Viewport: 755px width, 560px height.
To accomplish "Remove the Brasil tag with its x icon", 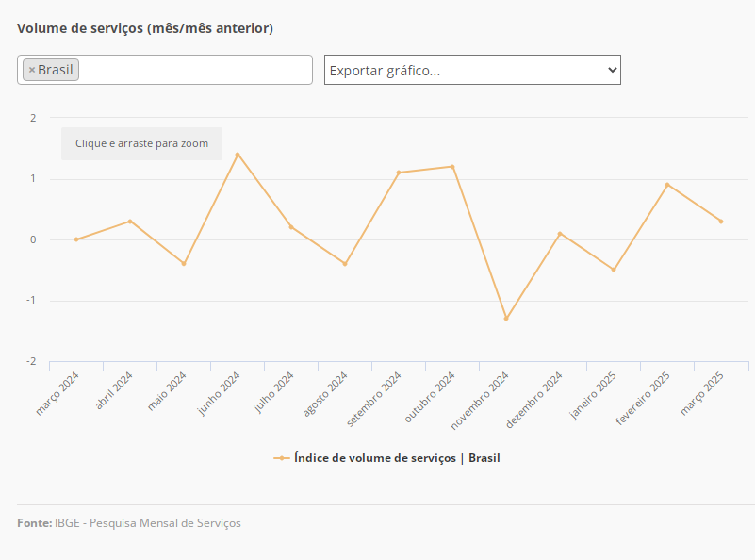I will 31,70.
